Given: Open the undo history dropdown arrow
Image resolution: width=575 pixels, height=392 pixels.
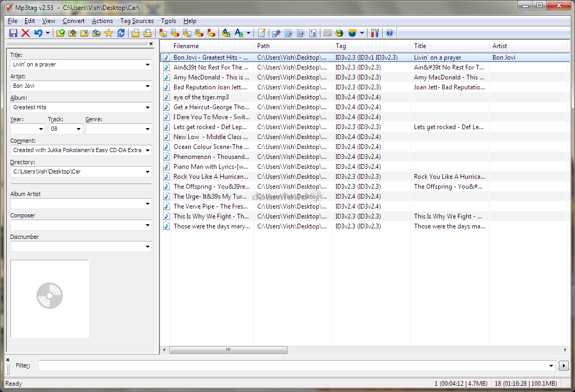Looking at the screenshot, I should 48,33.
